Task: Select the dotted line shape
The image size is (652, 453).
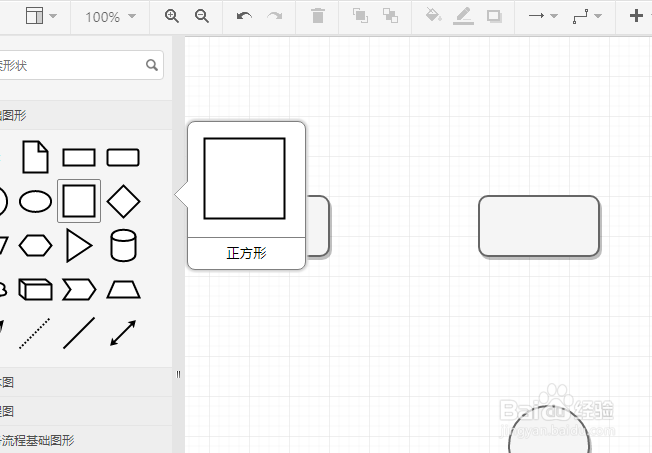Action: [x=35, y=333]
